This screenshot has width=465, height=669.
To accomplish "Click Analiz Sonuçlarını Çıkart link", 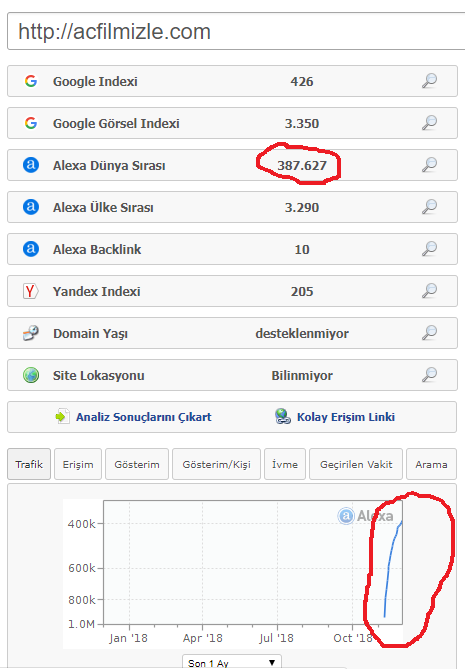I will pyautogui.click(x=143, y=417).
